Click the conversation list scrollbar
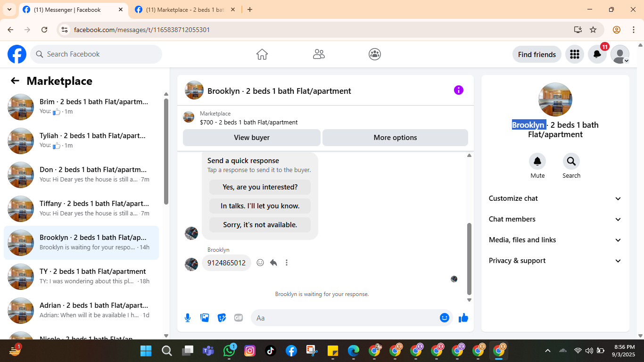 click(166, 151)
